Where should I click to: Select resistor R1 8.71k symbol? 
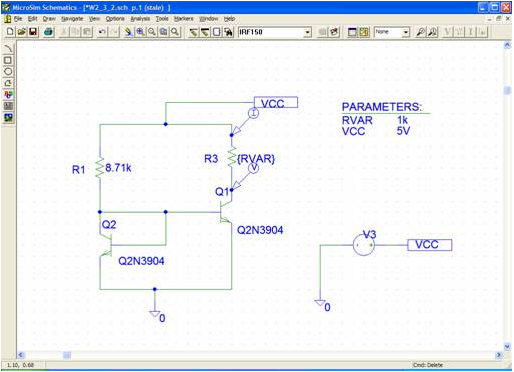point(100,168)
